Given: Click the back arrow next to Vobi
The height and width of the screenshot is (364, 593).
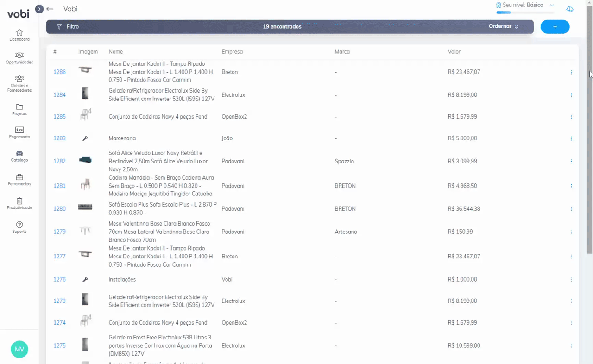Looking at the screenshot, I should pyautogui.click(x=50, y=9).
